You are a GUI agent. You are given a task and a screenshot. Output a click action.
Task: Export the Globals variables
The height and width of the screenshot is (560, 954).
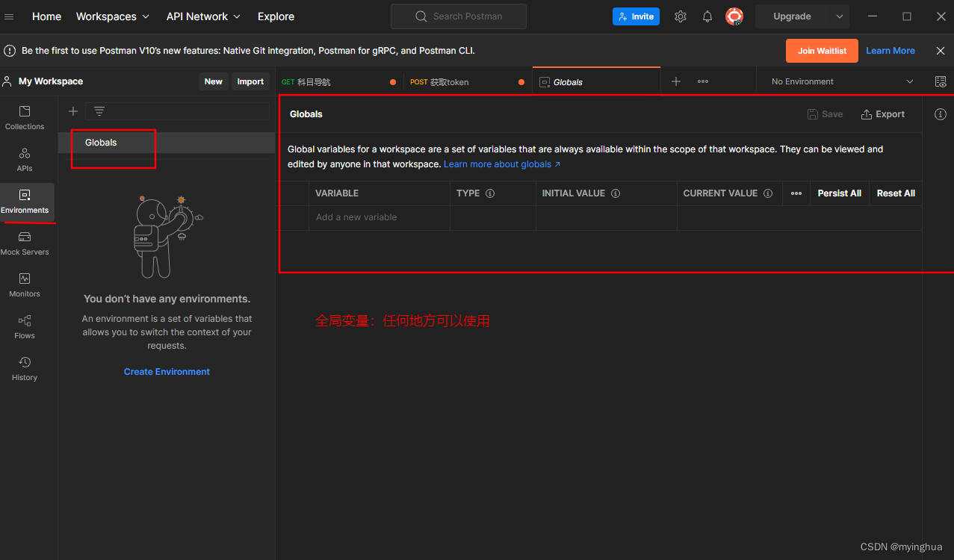click(883, 114)
